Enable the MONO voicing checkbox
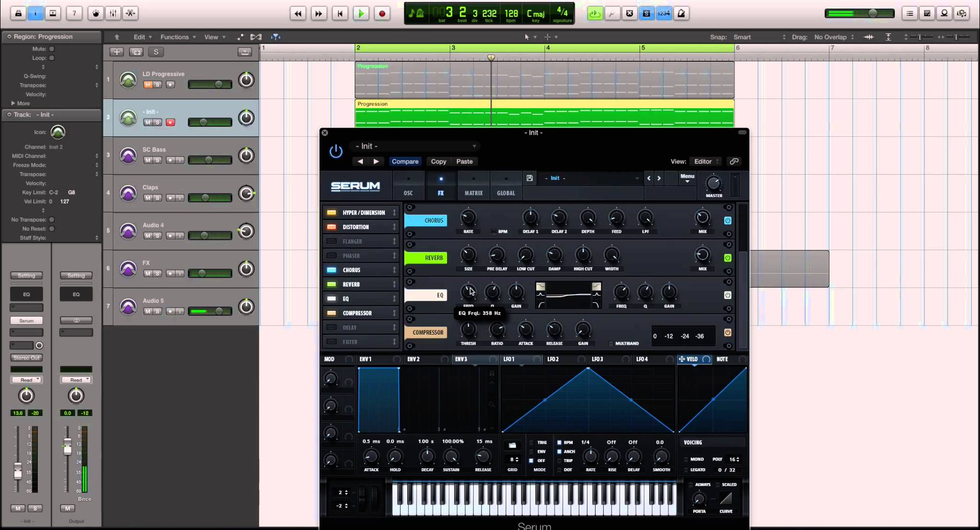This screenshot has width=980, height=530. click(686, 460)
